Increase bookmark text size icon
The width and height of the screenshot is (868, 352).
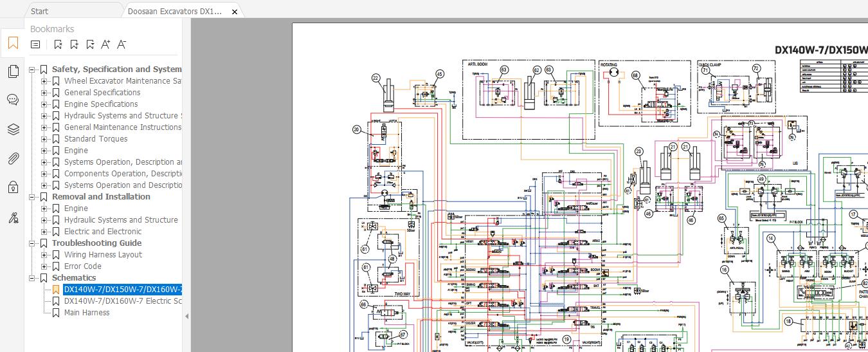[106, 44]
